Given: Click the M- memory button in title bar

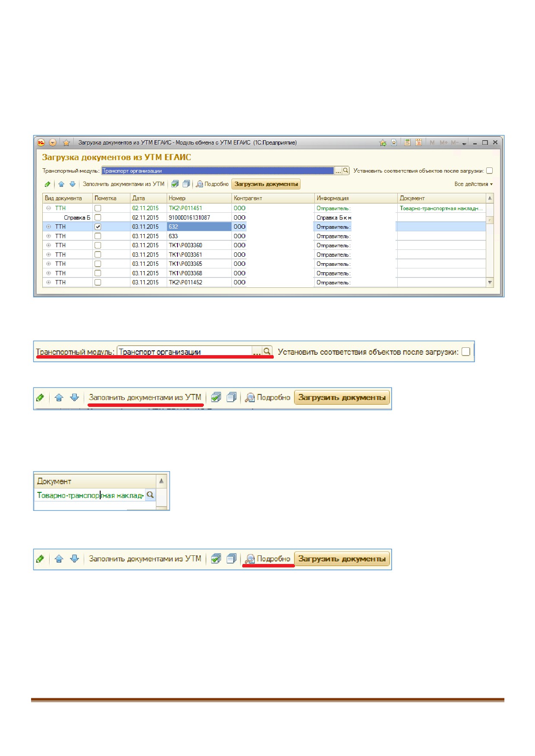Looking at the screenshot, I should click(454, 143).
